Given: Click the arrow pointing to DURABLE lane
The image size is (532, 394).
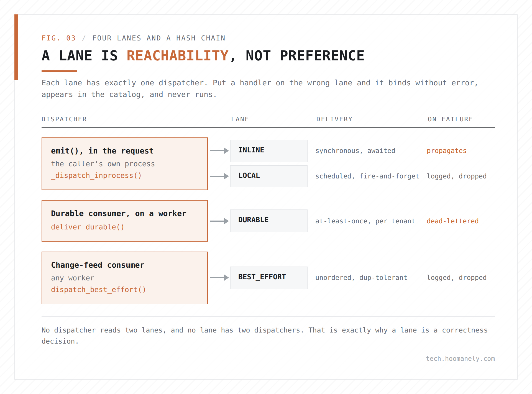Looking at the screenshot, I should 219,221.
